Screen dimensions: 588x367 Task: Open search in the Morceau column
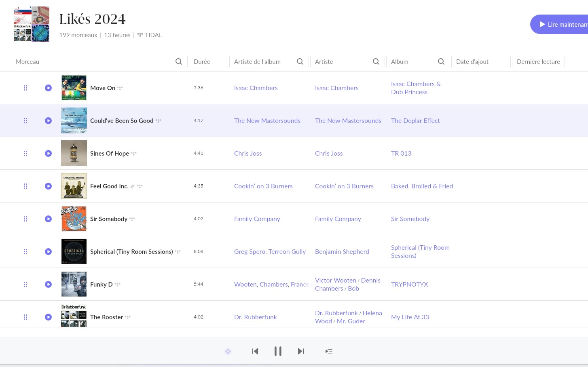pos(179,61)
